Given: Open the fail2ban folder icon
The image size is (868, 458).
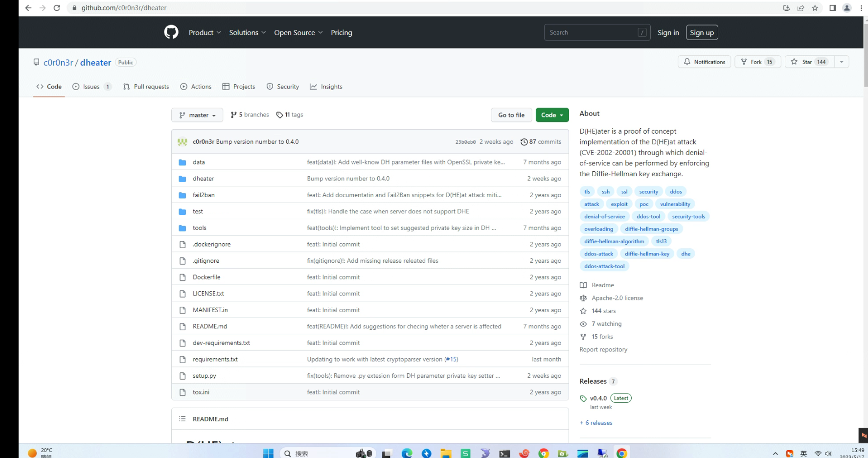Looking at the screenshot, I should pos(183,195).
